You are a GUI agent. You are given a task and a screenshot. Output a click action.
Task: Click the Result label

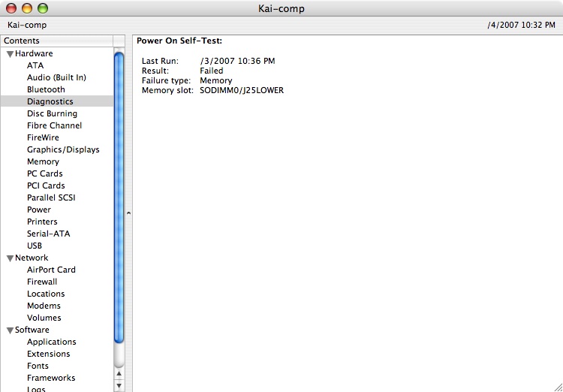pyautogui.click(x=155, y=71)
